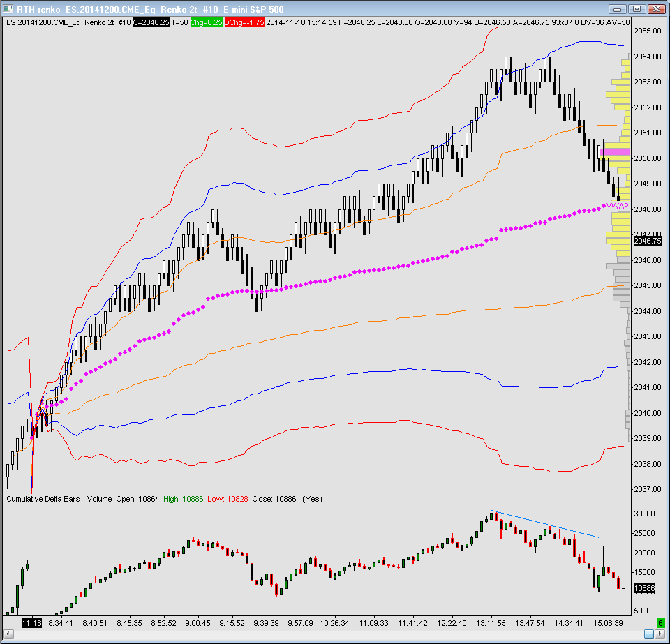The height and width of the screenshot is (644, 670).
Task: Click the magenta VWAP label on the chart
Action: point(618,206)
